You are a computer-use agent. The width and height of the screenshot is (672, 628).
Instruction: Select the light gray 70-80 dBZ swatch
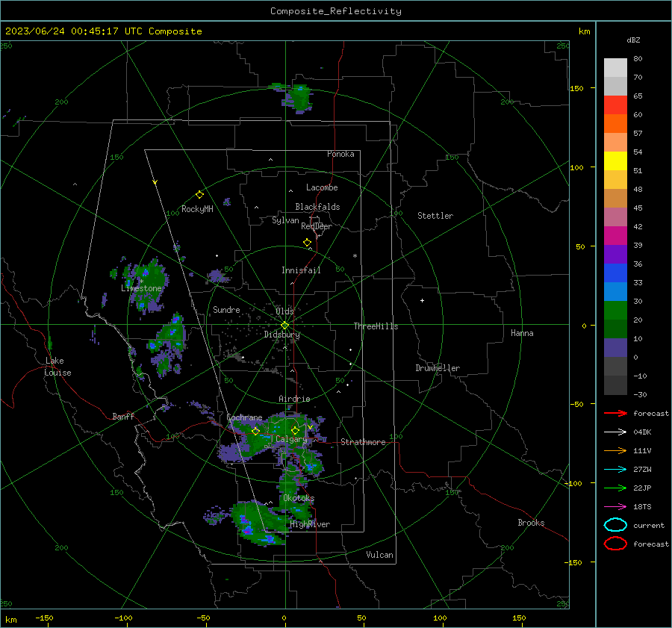coord(615,68)
